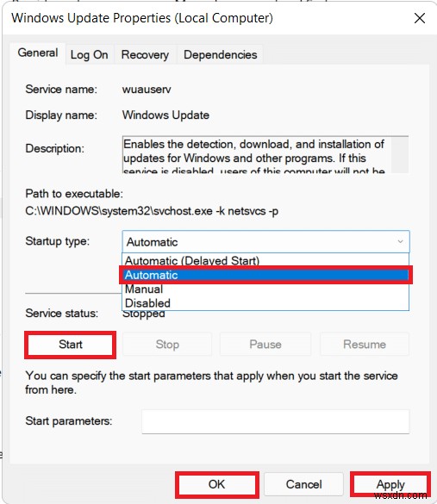Focus the Start parameters input field
This screenshot has height=504, width=437.
pyautogui.click(x=276, y=421)
